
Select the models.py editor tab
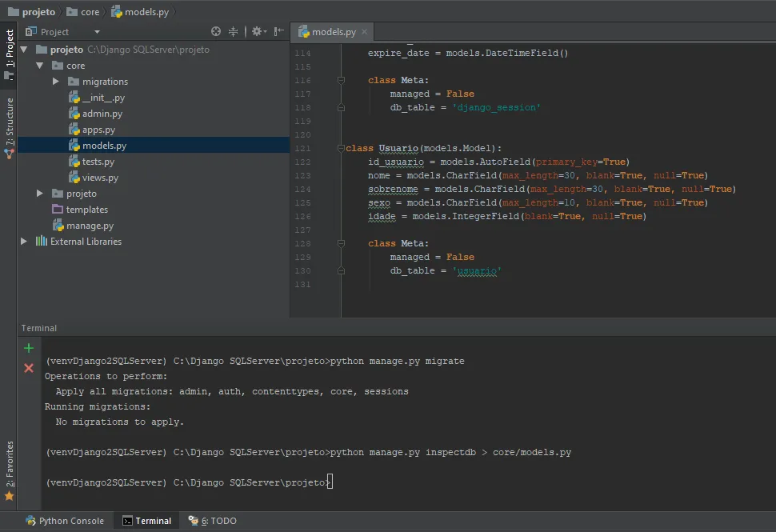[x=331, y=32]
